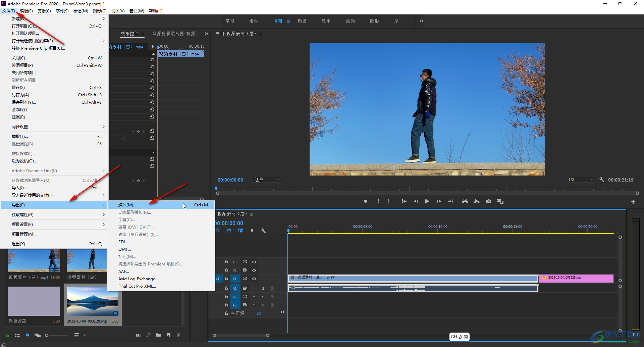Screen dimensions: 644x347
Task: Open timeline sequence panel menu
Action: [x=252, y=214]
